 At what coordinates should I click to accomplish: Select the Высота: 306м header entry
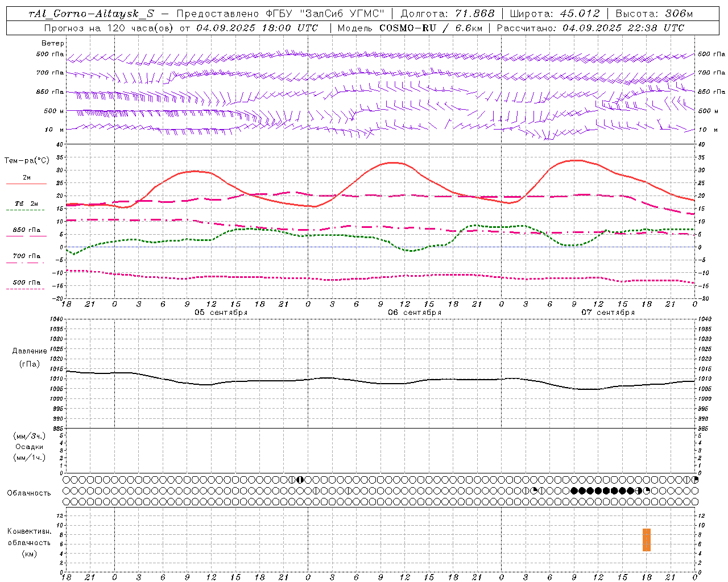coord(654,14)
